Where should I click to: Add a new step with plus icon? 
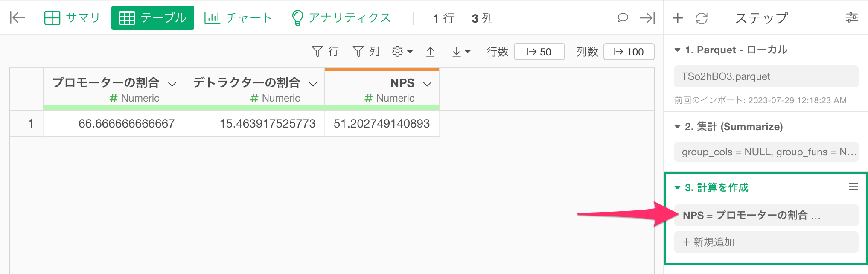point(677,18)
